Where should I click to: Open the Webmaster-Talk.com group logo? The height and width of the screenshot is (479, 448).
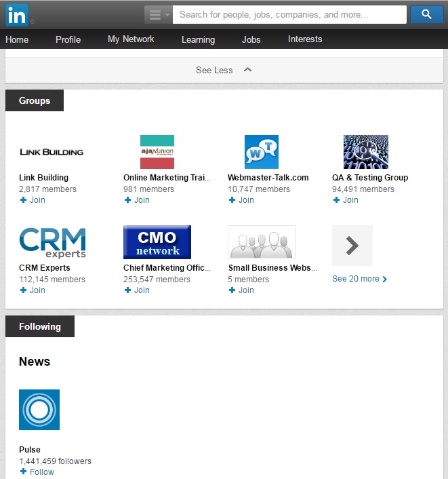click(x=261, y=152)
